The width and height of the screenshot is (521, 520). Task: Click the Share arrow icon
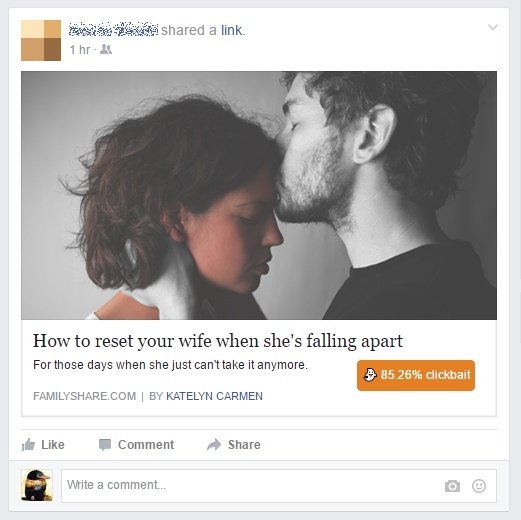[214, 445]
